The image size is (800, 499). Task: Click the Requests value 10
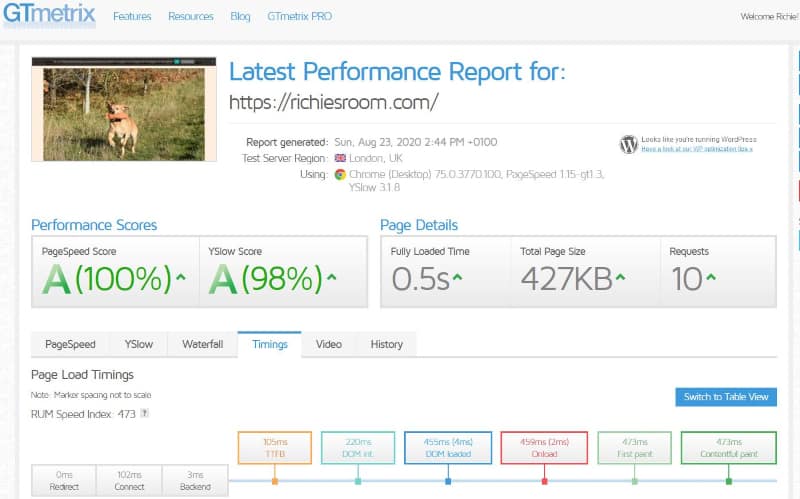[x=687, y=279]
